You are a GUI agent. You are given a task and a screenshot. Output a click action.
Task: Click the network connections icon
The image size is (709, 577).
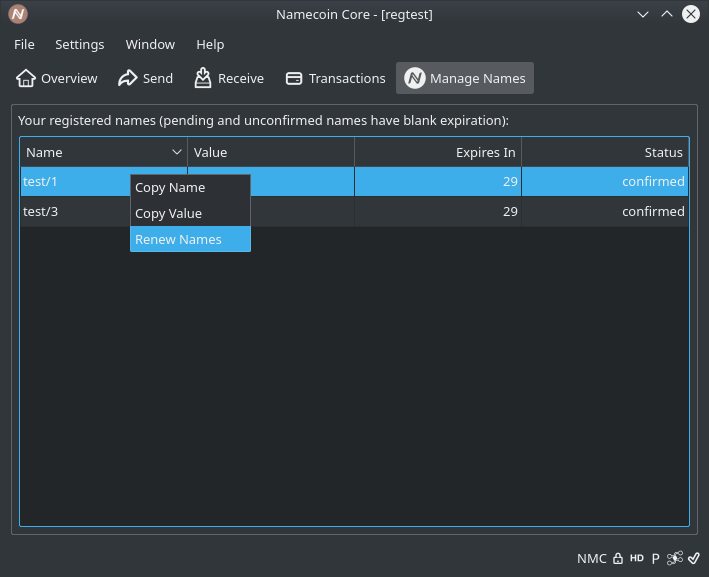[x=675, y=558]
